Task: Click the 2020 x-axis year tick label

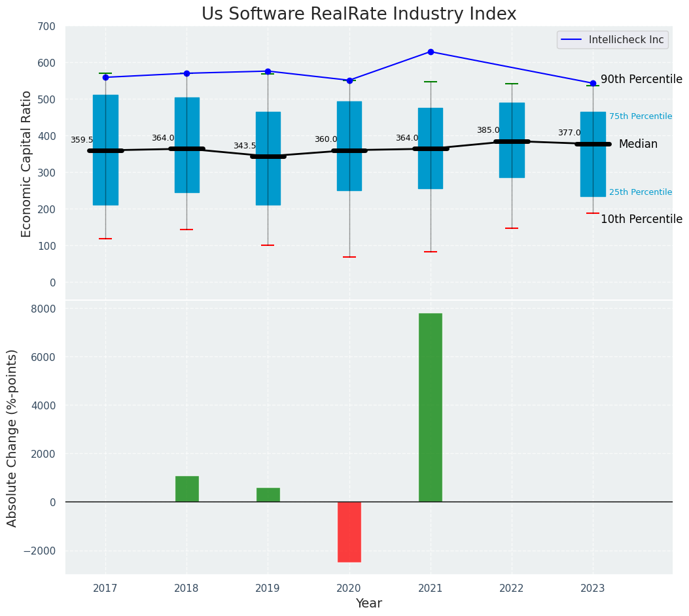Action: click(349, 589)
